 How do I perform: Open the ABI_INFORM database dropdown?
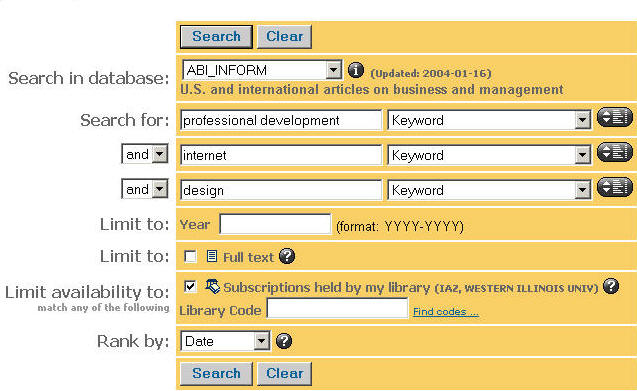262,70
